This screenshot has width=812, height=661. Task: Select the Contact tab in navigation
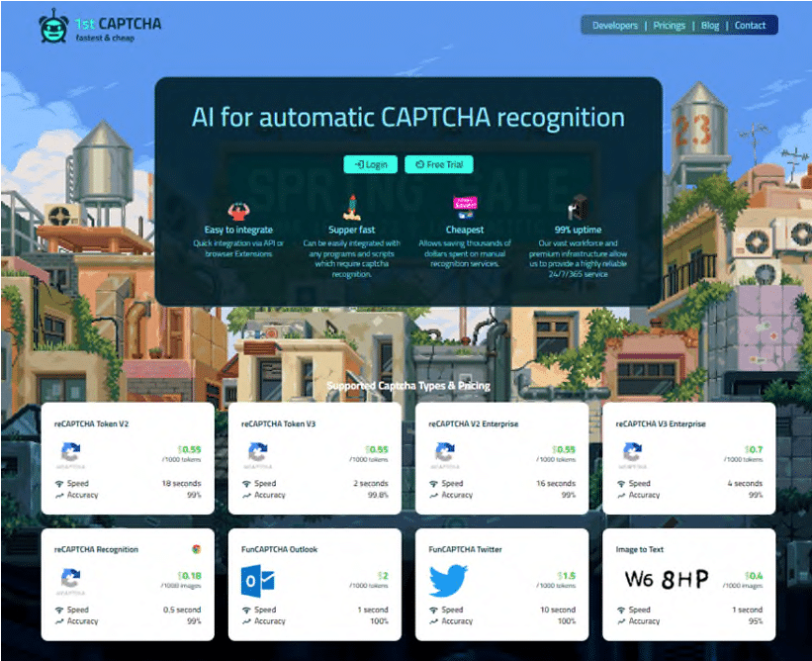[750, 25]
